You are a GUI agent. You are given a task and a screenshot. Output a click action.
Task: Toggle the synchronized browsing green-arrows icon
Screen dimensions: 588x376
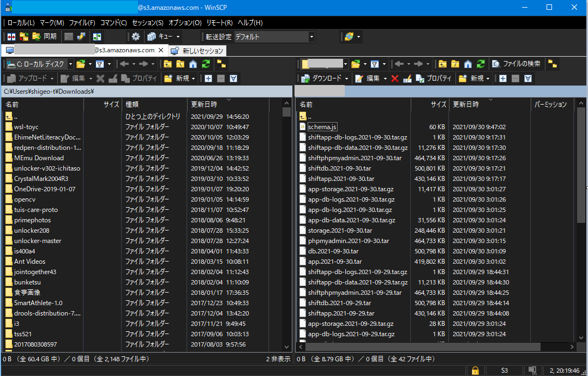pyautogui.click(x=97, y=37)
